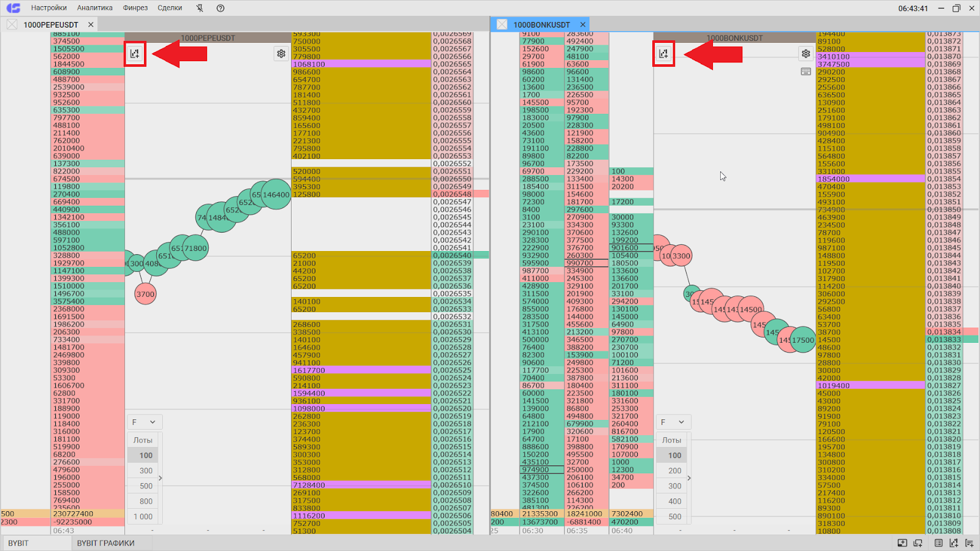This screenshot has height=551, width=980.
Task: Click the 1000PEPEUSDT chart title bar
Action: pos(208,38)
